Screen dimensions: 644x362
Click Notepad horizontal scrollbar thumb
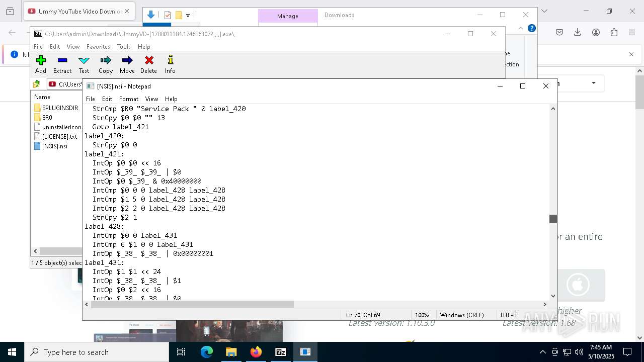192,304
